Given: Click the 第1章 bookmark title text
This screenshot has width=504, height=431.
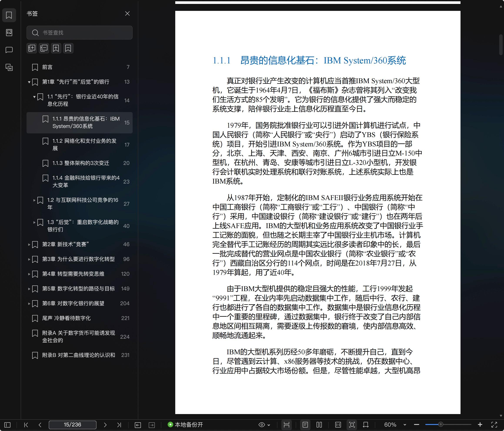Looking at the screenshot, I should (x=76, y=82).
